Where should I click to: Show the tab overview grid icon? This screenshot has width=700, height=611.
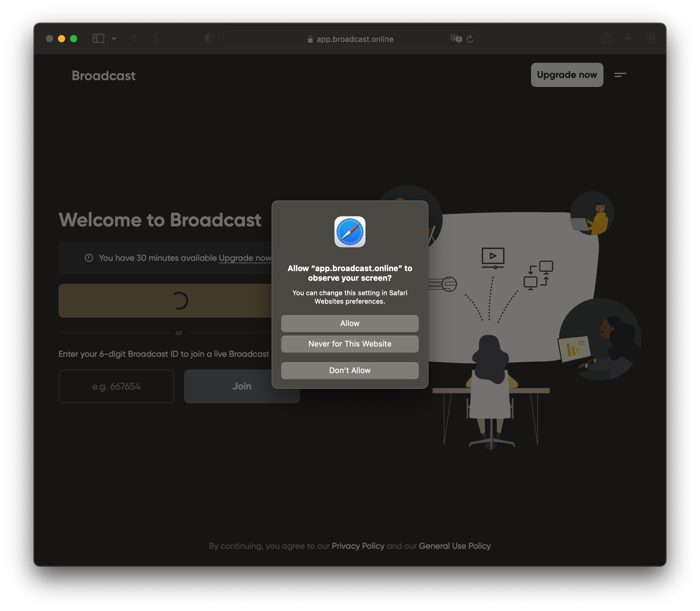650,38
